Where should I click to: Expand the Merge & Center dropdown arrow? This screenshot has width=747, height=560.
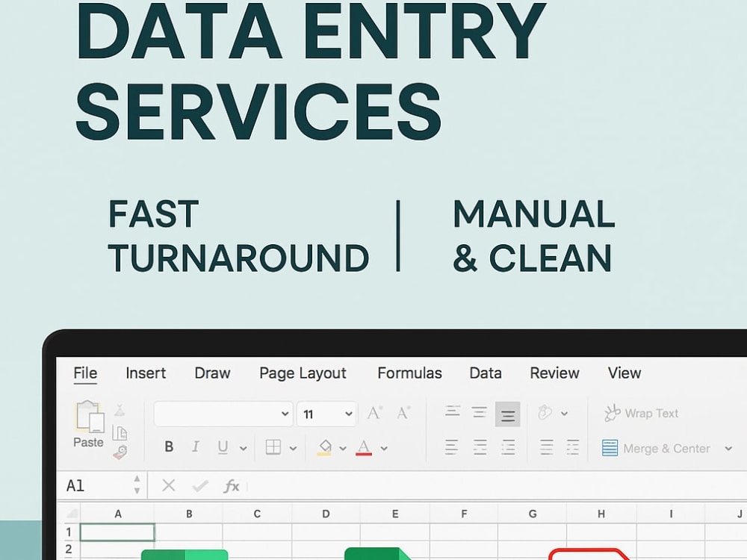pyautogui.click(x=728, y=449)
